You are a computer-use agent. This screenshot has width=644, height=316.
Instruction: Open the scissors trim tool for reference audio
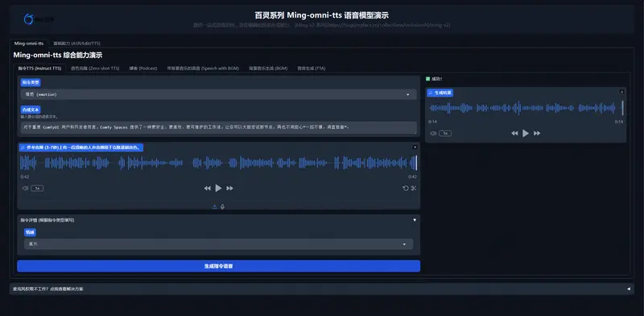[414, 188]
